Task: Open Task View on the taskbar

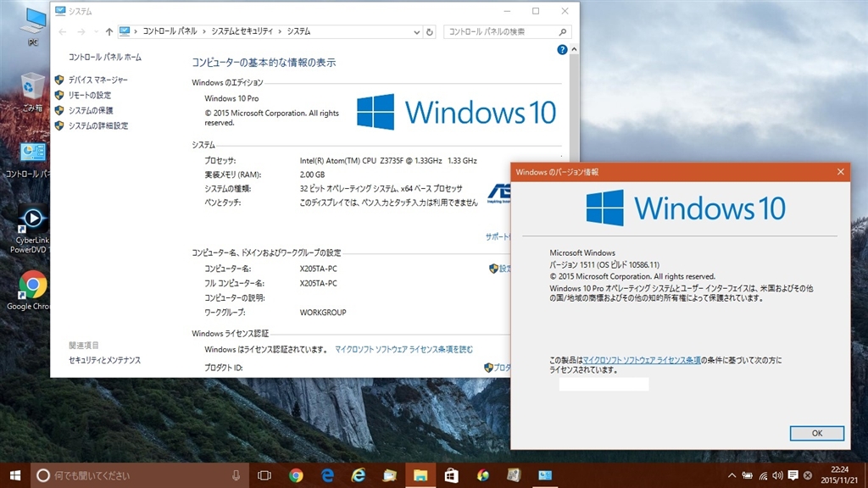Action: click(x=264, y=475)
